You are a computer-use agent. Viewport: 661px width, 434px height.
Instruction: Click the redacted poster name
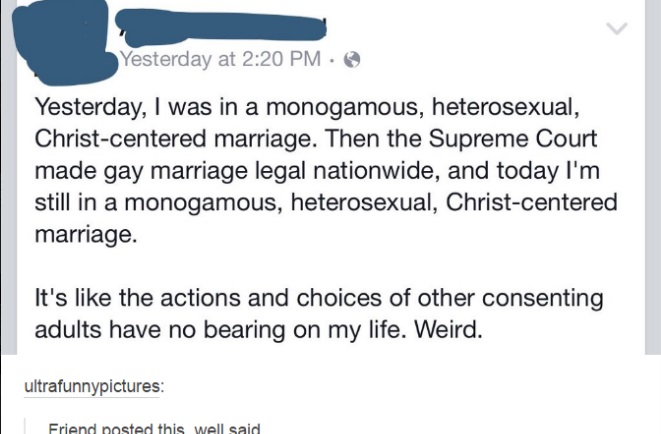point(221,28)
